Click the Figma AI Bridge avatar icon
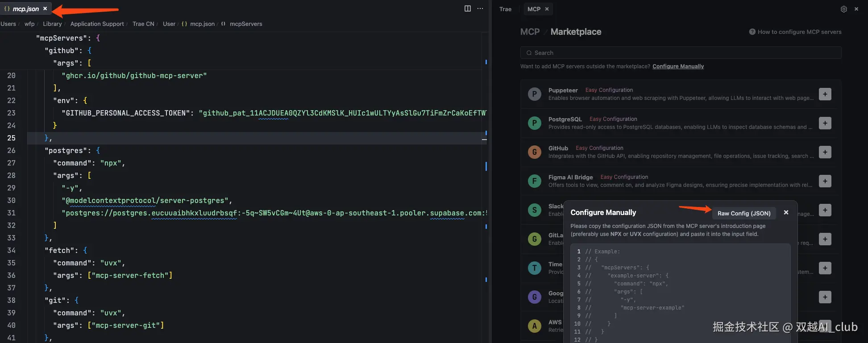This screenshot has height=343, width=868. [x=534, y=181]
